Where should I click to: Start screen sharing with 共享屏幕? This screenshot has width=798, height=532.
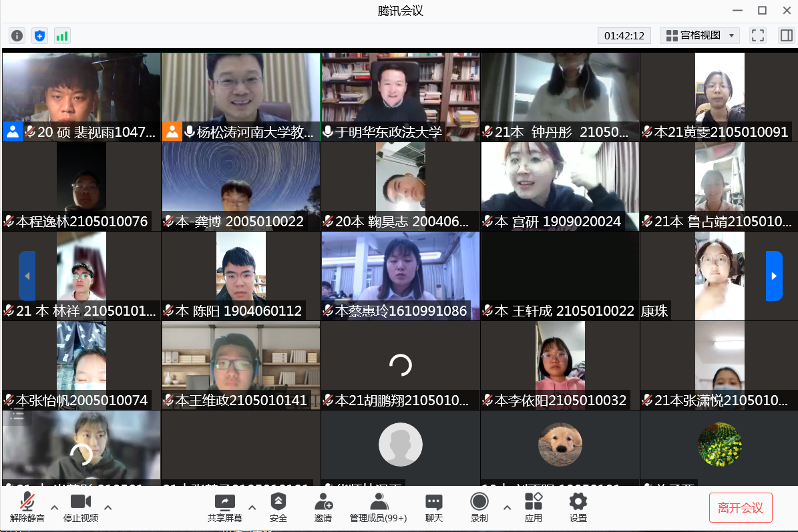[x=225, y=507]
